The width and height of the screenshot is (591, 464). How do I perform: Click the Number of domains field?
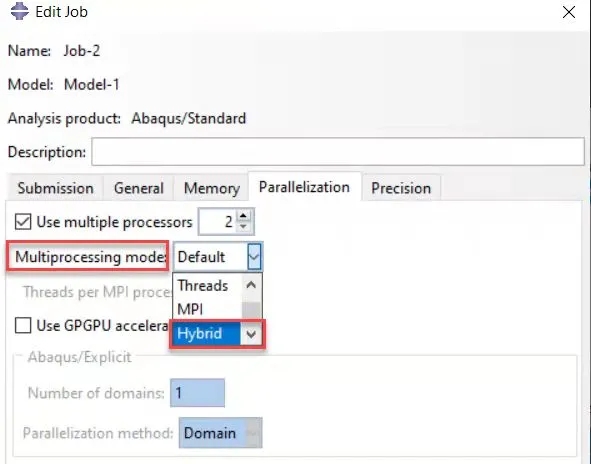tap(198, 393)
